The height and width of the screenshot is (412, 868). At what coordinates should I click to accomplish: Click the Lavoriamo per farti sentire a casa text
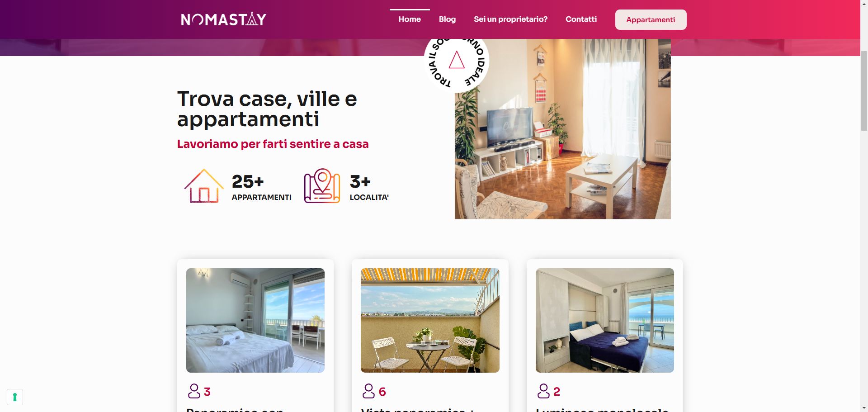point(273,144)
